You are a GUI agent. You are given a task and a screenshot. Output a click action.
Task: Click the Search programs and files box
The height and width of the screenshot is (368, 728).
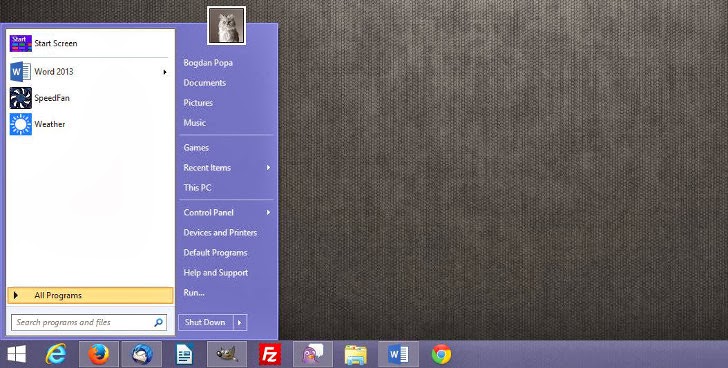pos(89,322)
